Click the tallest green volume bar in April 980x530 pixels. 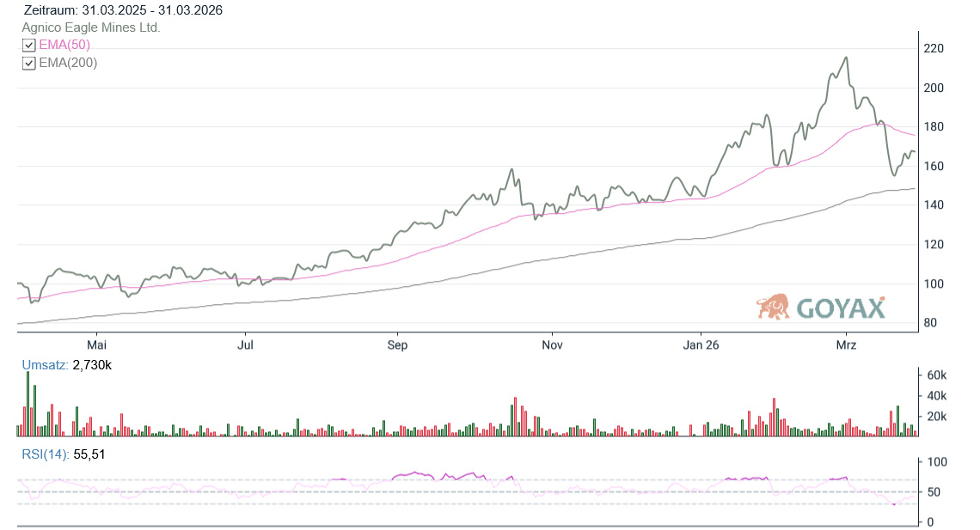point(28,404)
